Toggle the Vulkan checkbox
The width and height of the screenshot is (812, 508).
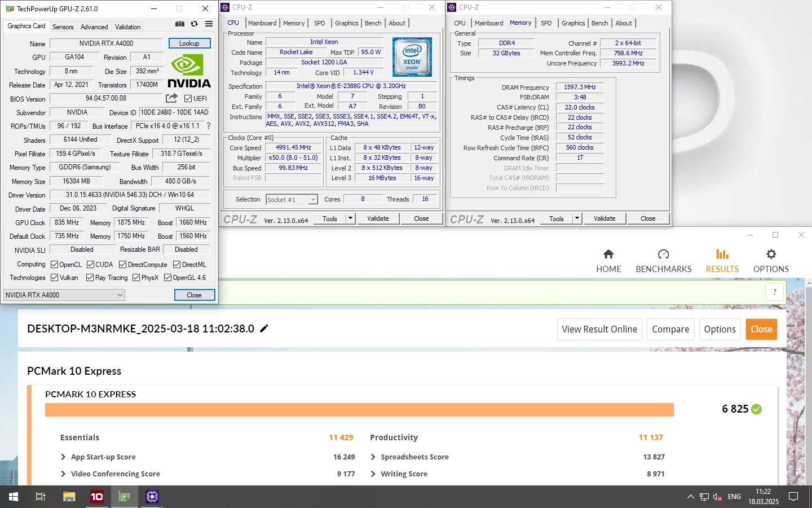(x=55, y=277)
